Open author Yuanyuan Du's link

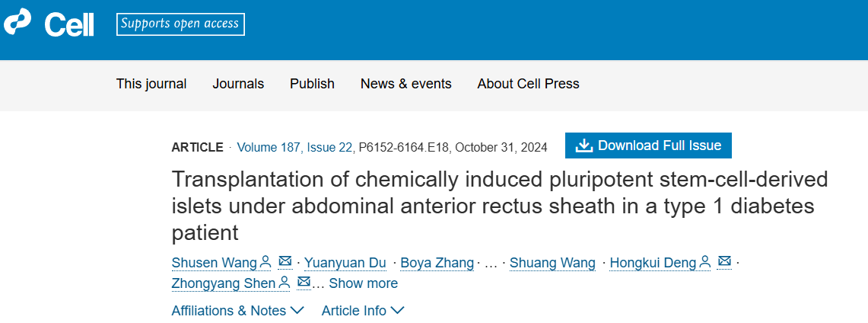345,263
